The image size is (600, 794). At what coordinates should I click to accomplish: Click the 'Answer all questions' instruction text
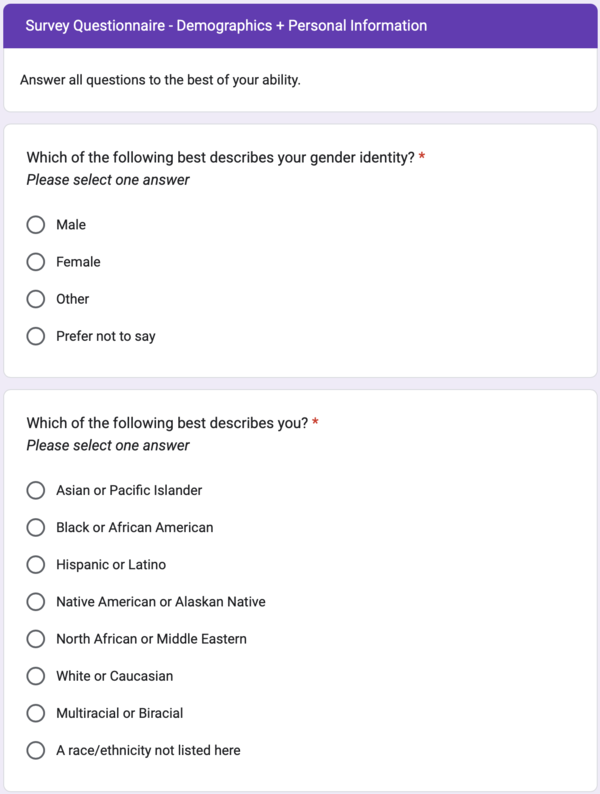[x=160, y=79]
